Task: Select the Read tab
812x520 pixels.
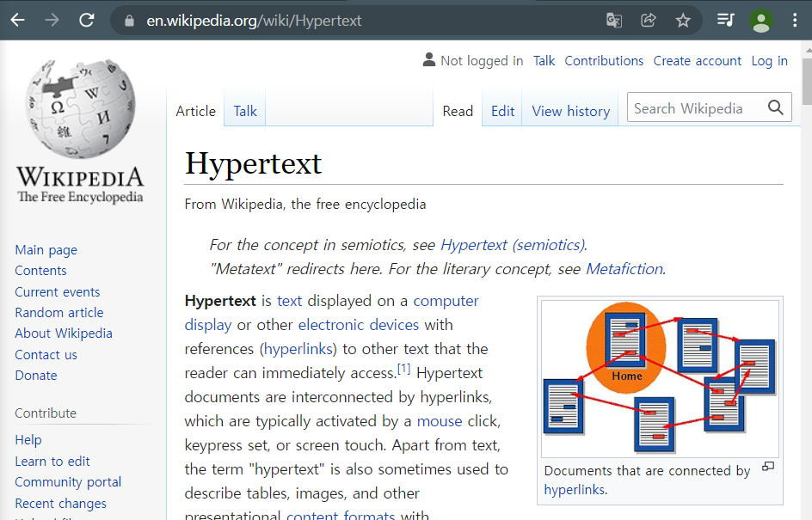Action: click(458, 111)
